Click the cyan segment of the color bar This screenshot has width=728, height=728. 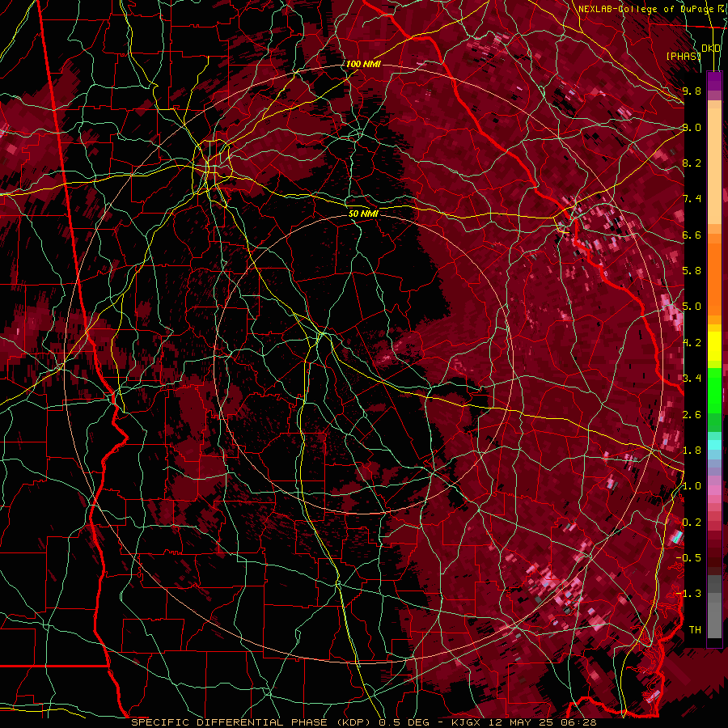pyautogui.click(x=714, y=444)
